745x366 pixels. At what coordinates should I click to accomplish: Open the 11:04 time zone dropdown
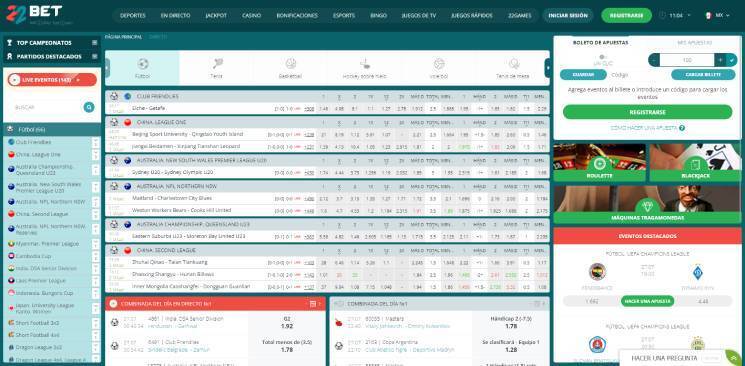click(688, 15)
